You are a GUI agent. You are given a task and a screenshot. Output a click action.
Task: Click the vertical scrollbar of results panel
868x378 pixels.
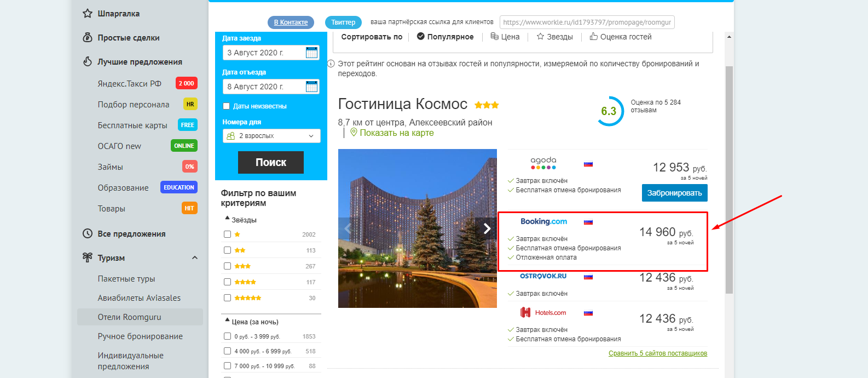pyautogui.click(x=729, y=180)
